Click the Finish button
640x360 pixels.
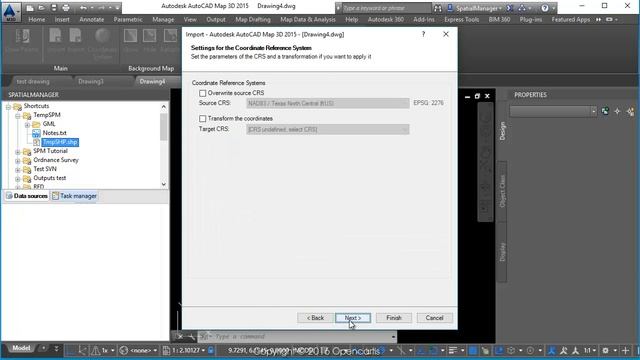point(393,318)
